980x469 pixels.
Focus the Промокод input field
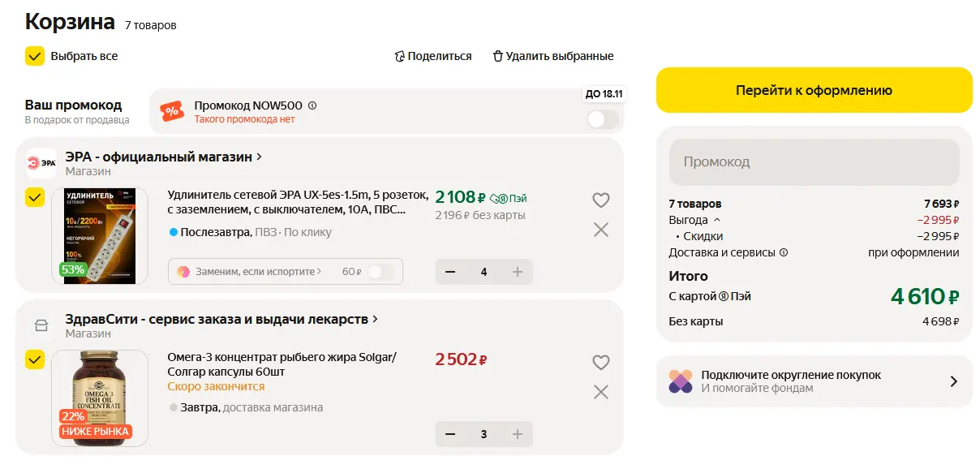(814, 161)
